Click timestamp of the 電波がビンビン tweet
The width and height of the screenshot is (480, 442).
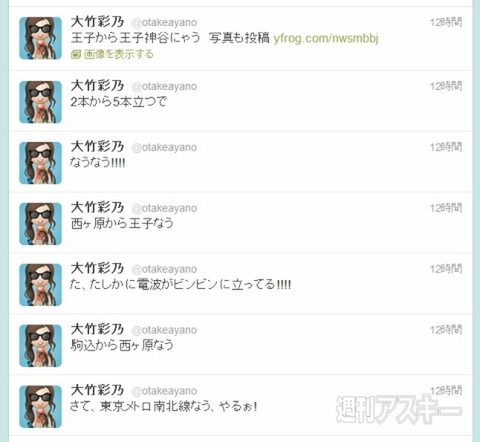tap(446, 269)
